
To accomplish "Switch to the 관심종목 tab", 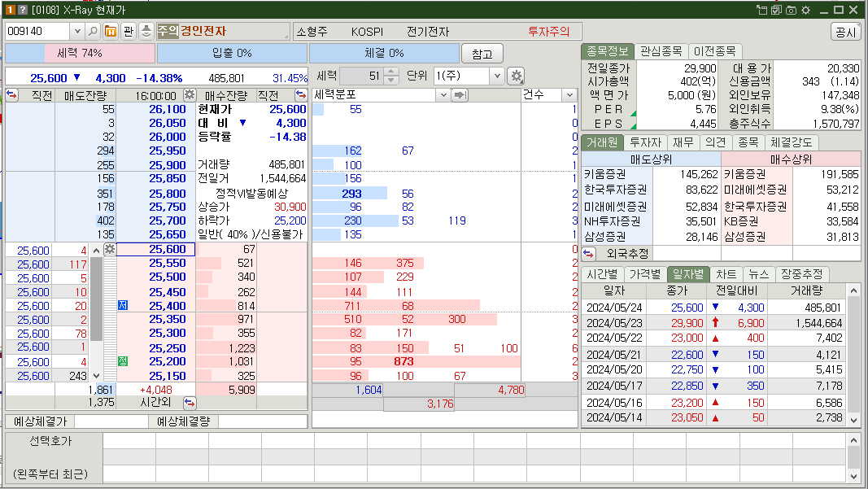I will (x=661, y=51).
